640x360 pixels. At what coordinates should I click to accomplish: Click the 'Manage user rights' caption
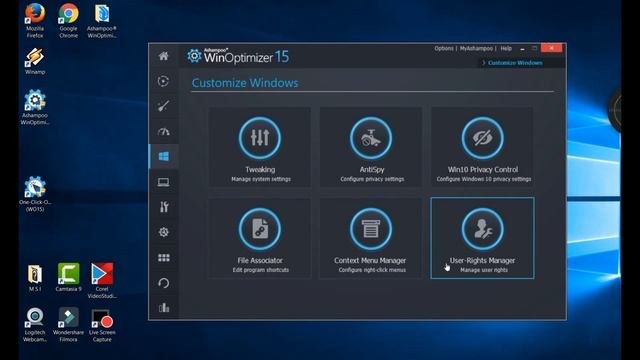[484, 270]
